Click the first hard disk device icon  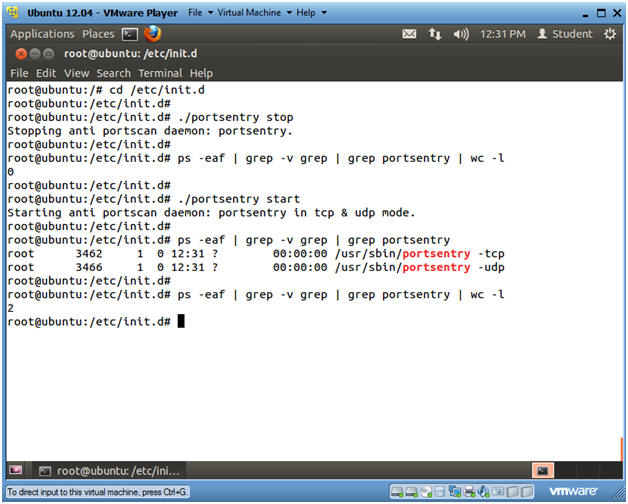(x=397, y=492)
